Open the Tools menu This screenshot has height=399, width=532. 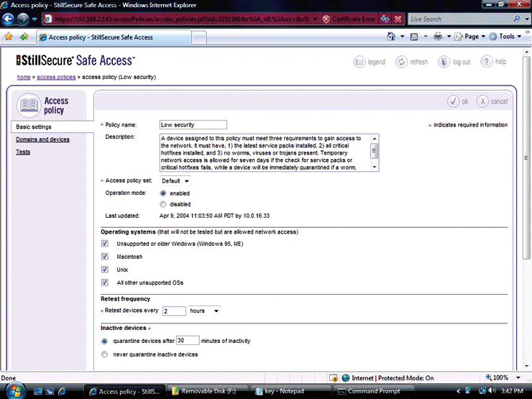coord(505,36)
